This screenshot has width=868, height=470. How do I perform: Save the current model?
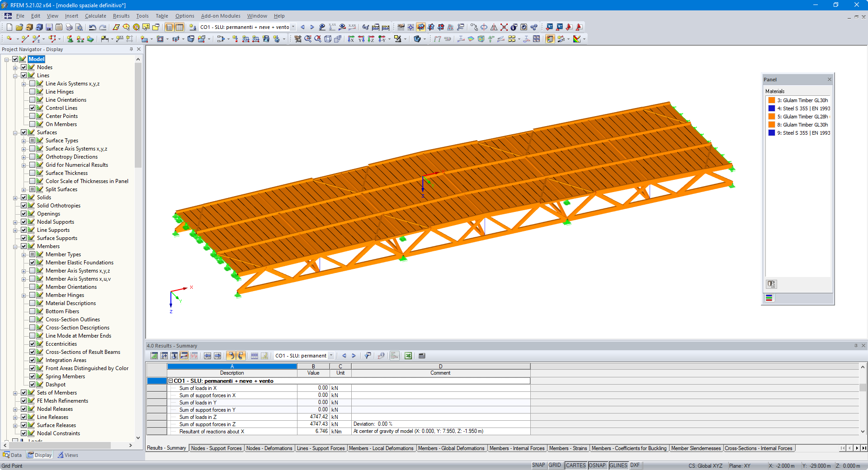point(49,27)
